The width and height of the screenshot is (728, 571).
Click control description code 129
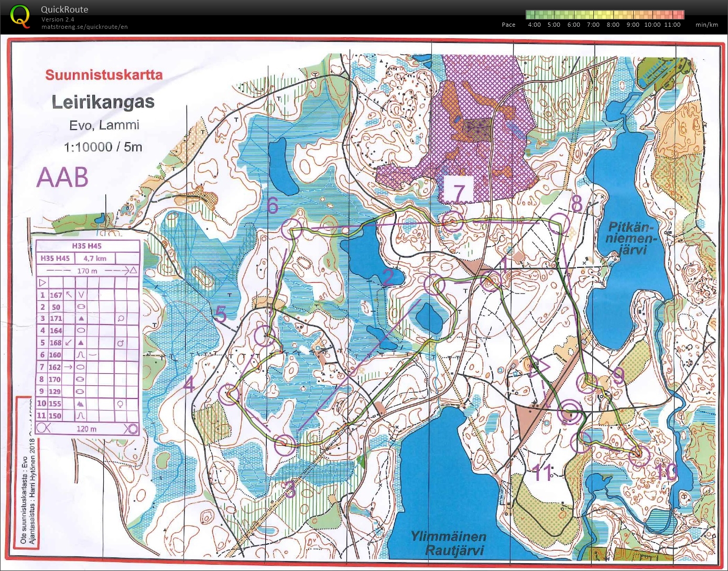tap(56, 391)
